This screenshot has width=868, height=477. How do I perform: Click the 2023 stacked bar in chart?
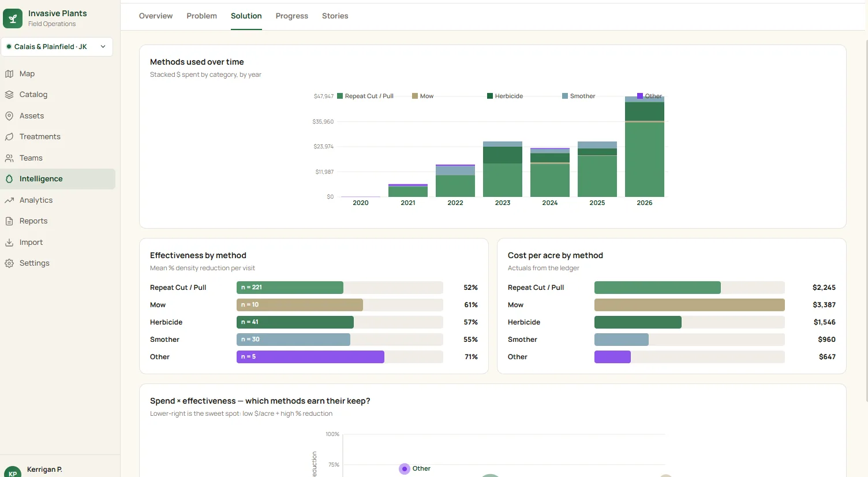503,169
